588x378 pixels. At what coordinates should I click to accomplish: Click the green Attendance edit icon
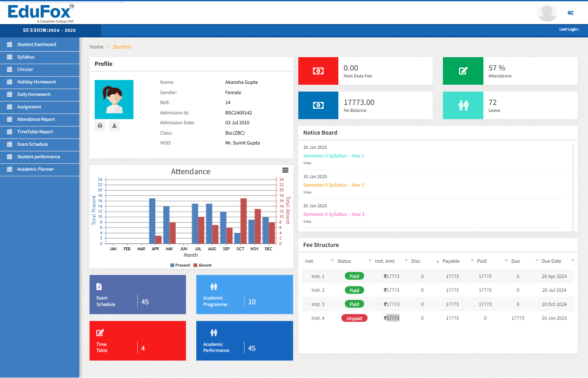[463, 71]
